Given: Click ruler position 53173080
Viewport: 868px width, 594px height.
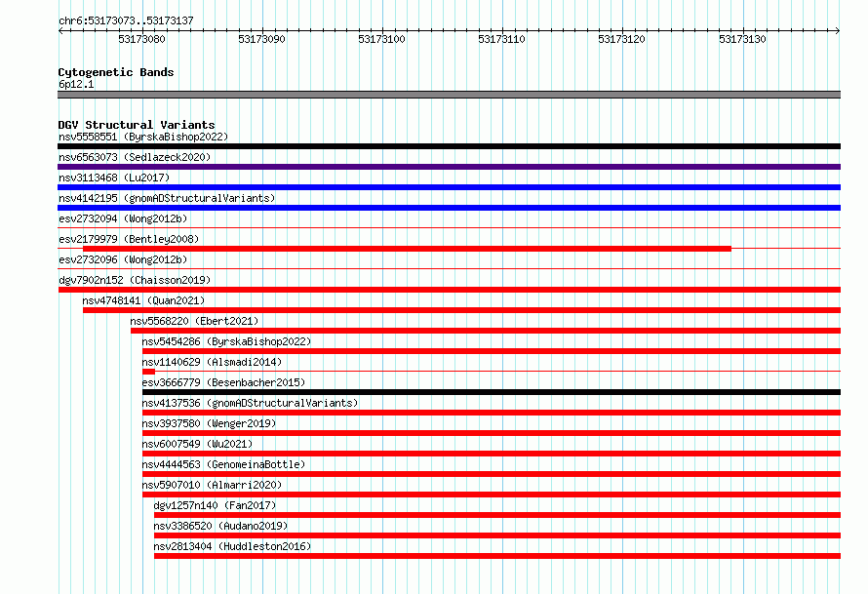Looking at the screenshot, I should click(141, 39).
